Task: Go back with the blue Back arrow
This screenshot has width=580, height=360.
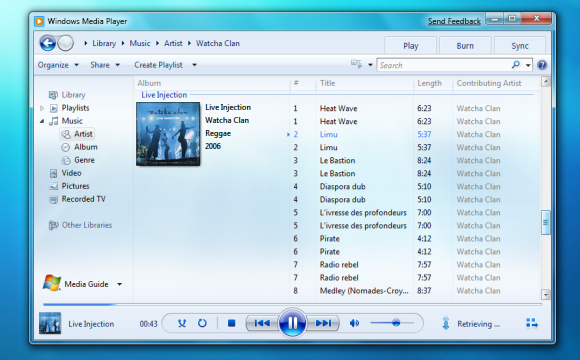Action: pos(48,43)
